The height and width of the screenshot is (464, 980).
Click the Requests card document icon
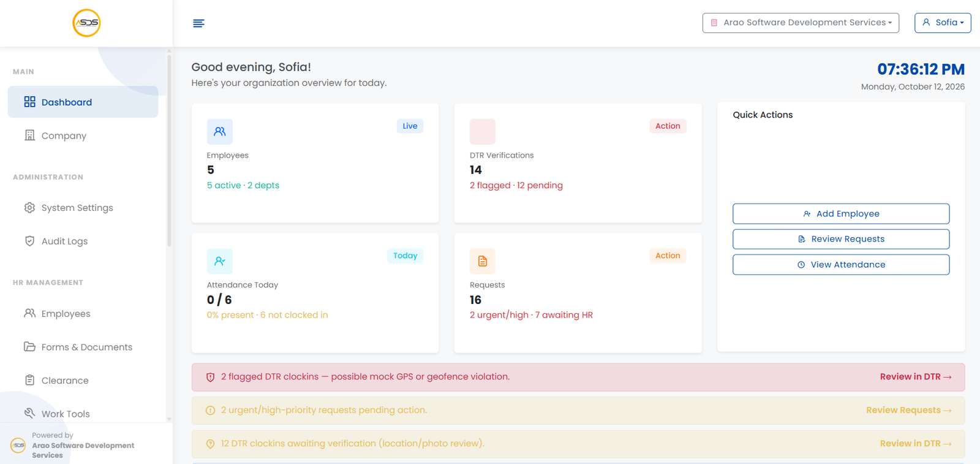[x=483, y=261]
